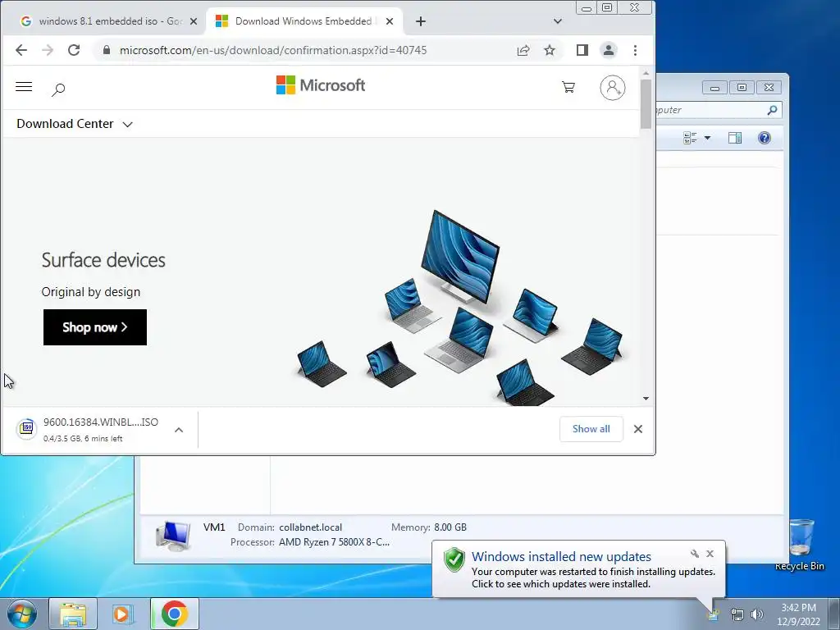
Task: Click the Microsoft logo
Action: pos(321,85)
